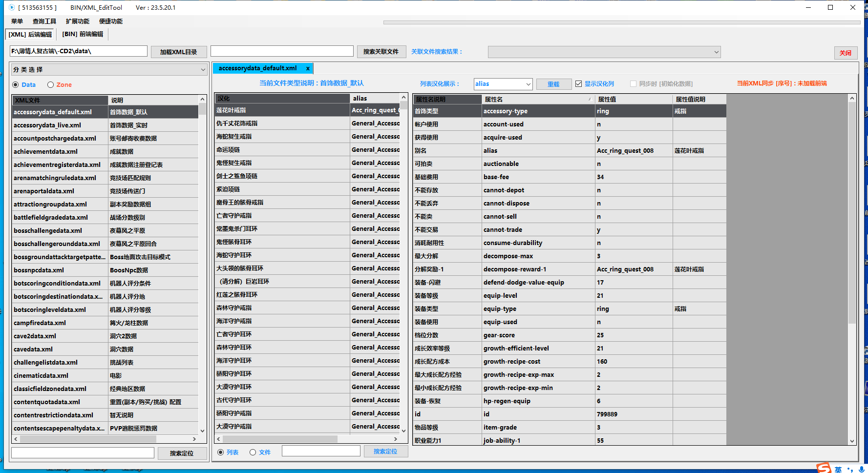Open the 查询工具 menu
Viewport: 868px width, 473px height.
(44, 21)
